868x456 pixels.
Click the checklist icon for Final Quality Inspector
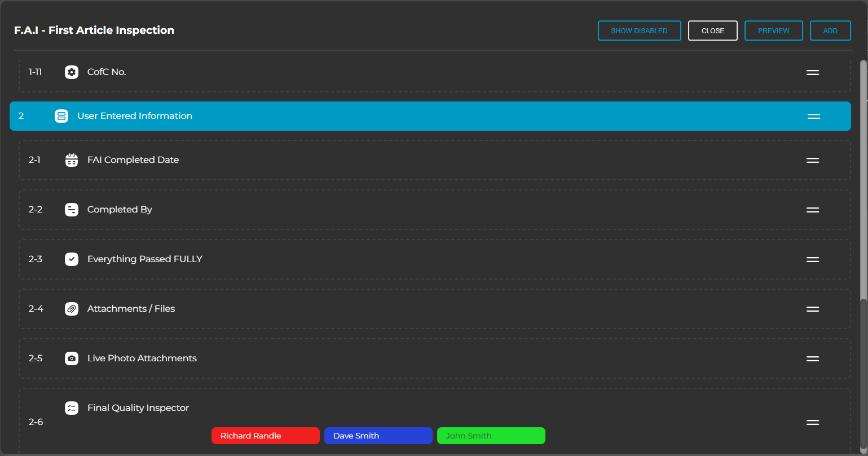coord(72,408)
